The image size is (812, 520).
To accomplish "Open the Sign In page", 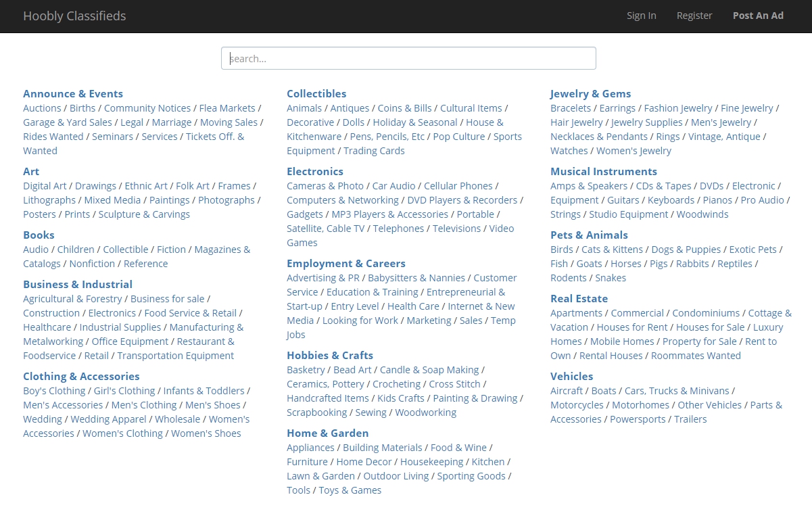I will coord(641,16).
